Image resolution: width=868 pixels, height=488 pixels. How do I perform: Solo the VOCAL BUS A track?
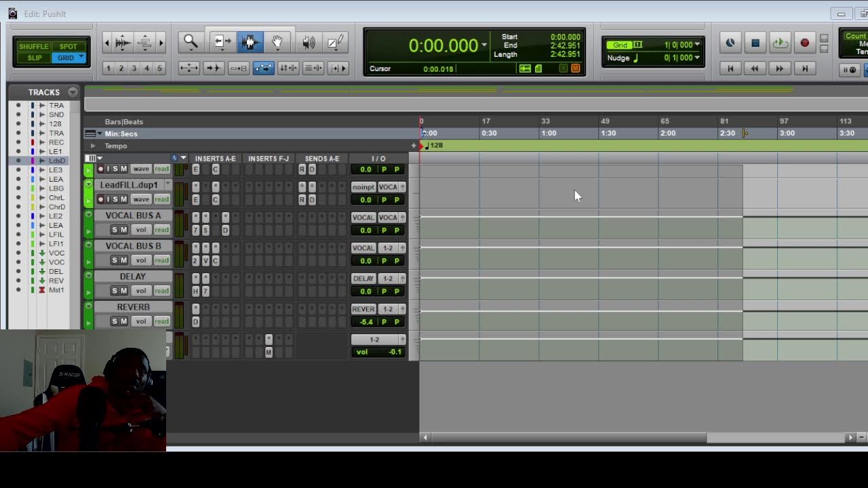[115, 230]
